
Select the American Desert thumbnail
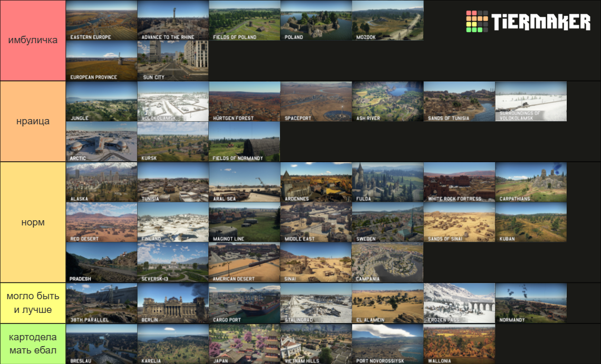pyautogui.click(x=245, y=262)
